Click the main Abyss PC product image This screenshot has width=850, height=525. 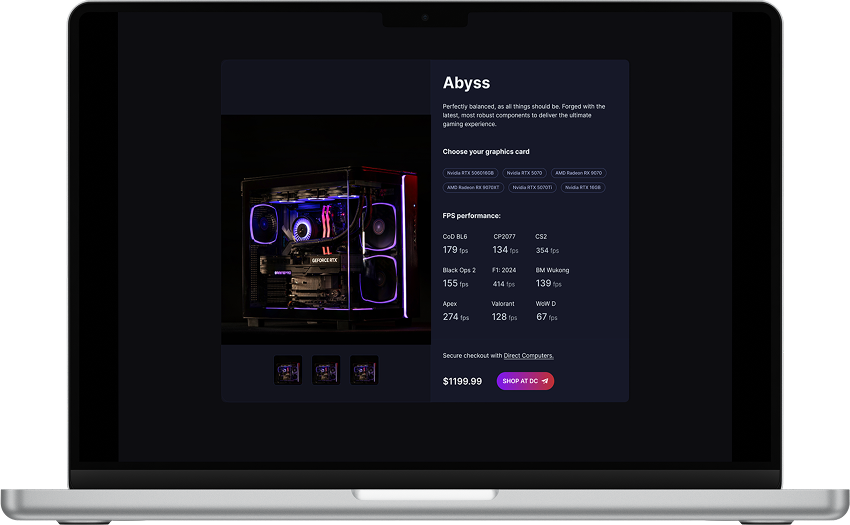(326, 229)
